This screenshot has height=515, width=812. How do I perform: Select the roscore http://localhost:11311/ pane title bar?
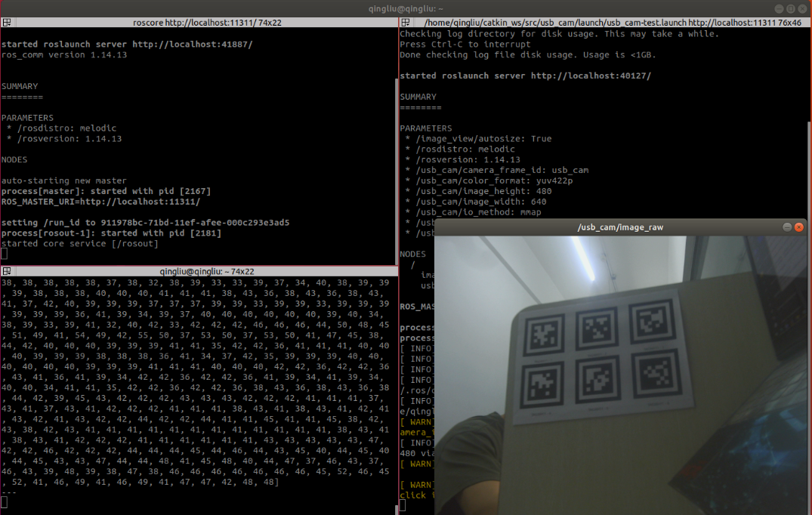(x=199, y=22)
